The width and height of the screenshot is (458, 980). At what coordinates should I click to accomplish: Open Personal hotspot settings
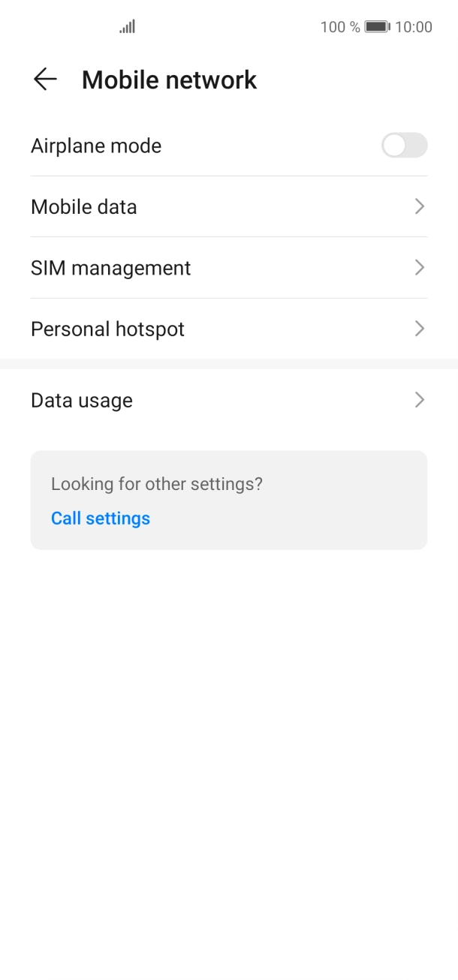[x=229, y=329]
